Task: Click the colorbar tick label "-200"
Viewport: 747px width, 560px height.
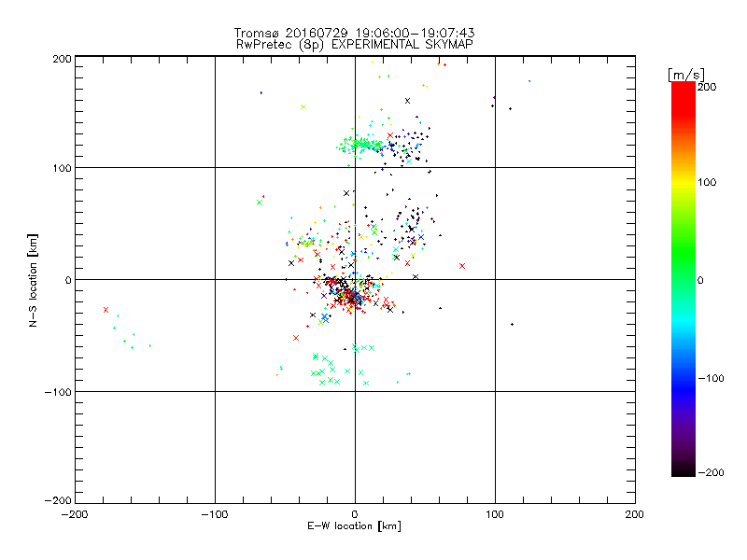Action: click(x=711, y=472)
